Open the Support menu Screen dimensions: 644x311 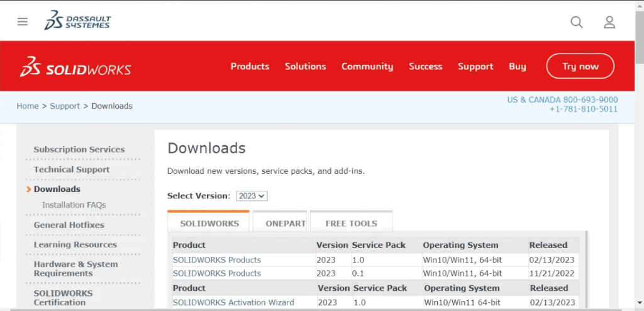coord(475,67)
